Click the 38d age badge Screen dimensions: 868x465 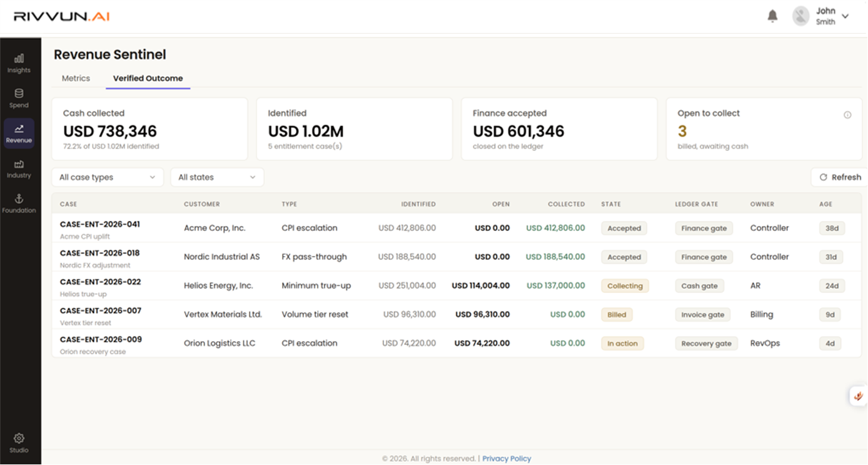[832, 228]
